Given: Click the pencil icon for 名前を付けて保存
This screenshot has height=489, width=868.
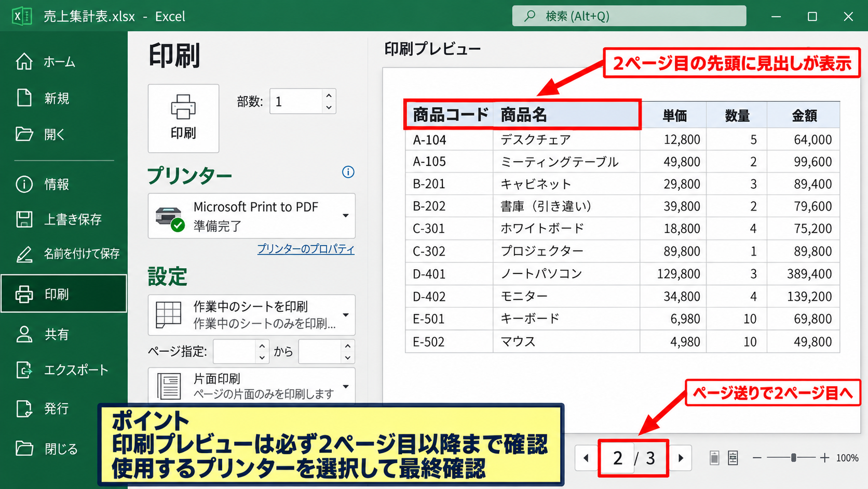Looking at the screenshot, I should [24, 254].
